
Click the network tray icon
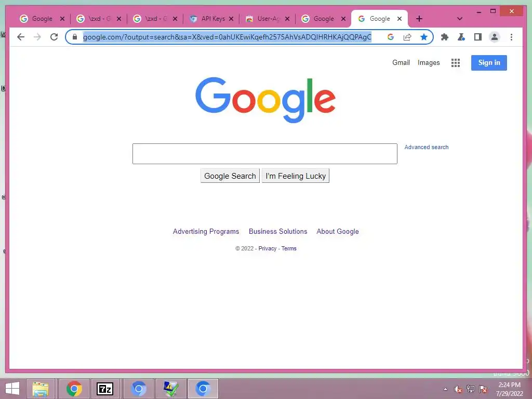coord(471,389)
